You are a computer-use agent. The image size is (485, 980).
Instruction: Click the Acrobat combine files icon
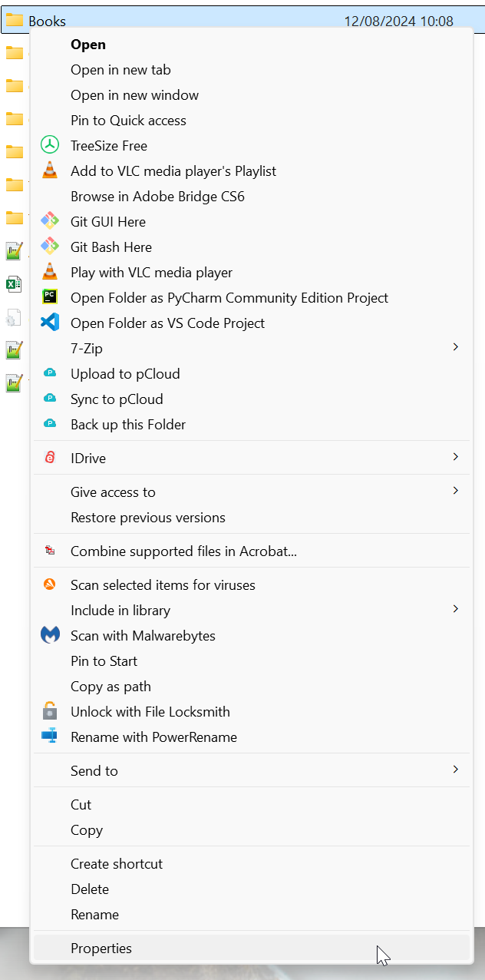click(50, 551)
